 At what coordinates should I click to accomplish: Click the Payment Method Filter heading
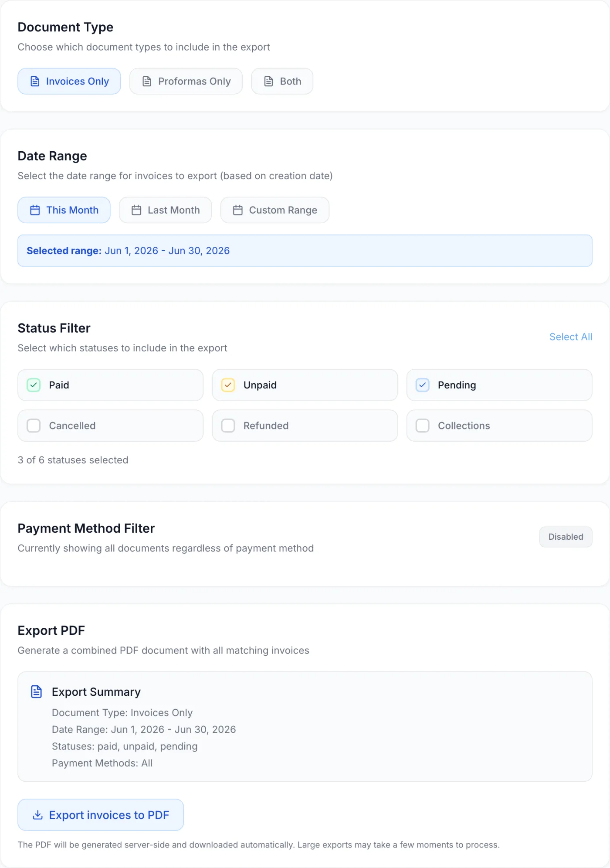[x=86, y=528]
